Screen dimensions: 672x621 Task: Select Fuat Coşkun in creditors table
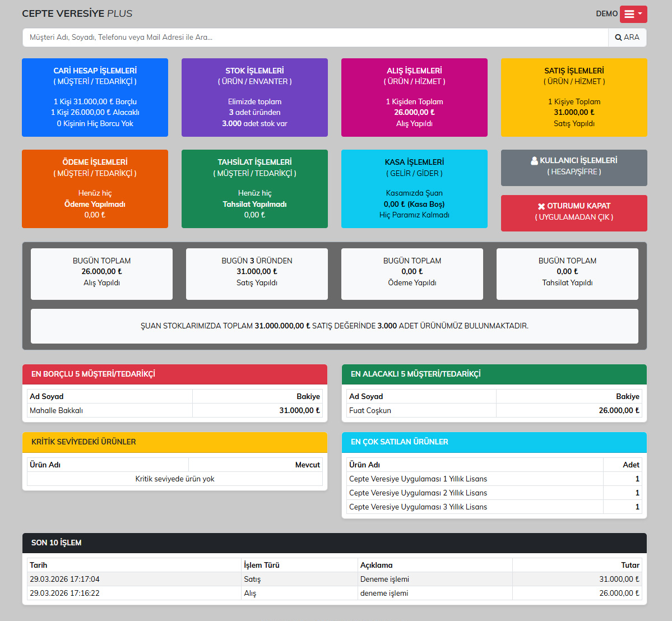(370, 410)
